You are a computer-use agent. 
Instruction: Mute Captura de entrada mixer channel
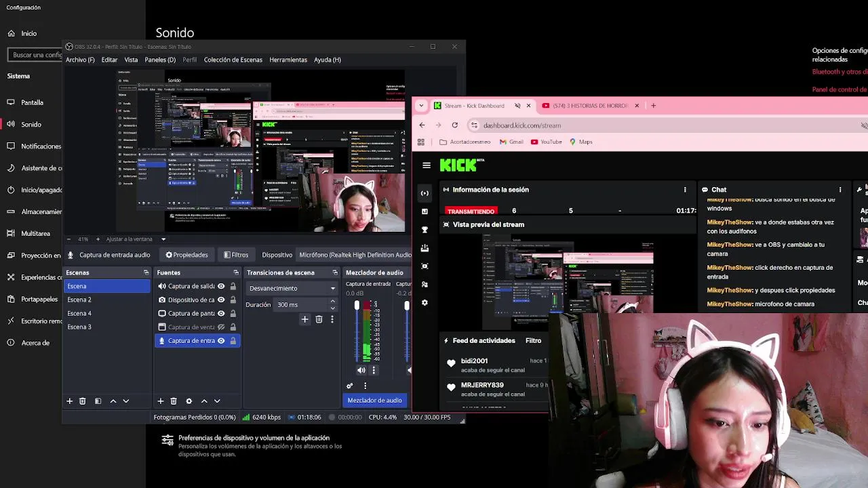[x=361, y=370]
